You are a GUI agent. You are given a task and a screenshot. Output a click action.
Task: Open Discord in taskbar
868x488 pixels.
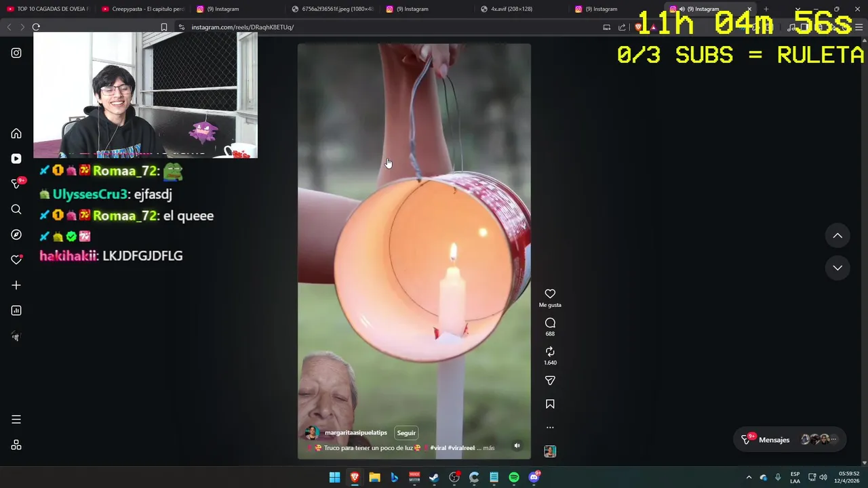click(534, 477)
